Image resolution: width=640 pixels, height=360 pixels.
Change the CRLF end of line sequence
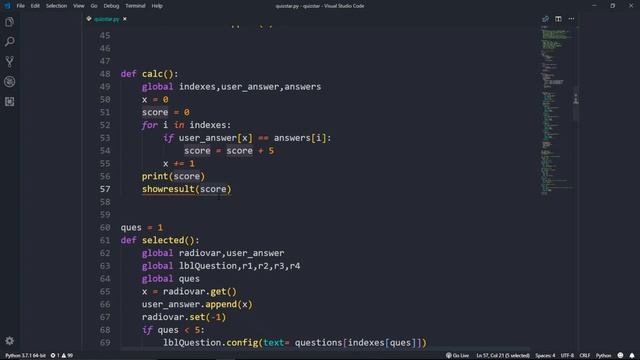coord(584,356)
